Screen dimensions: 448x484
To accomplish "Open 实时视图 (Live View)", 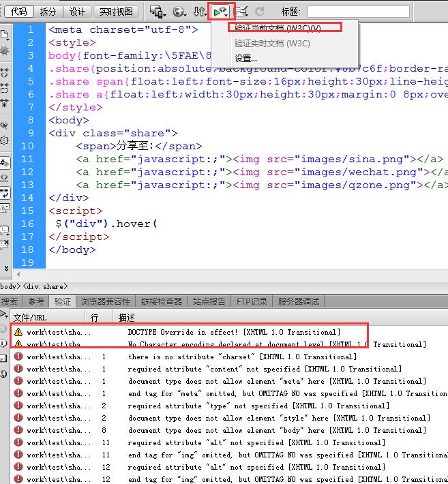I will pos(116,12).
